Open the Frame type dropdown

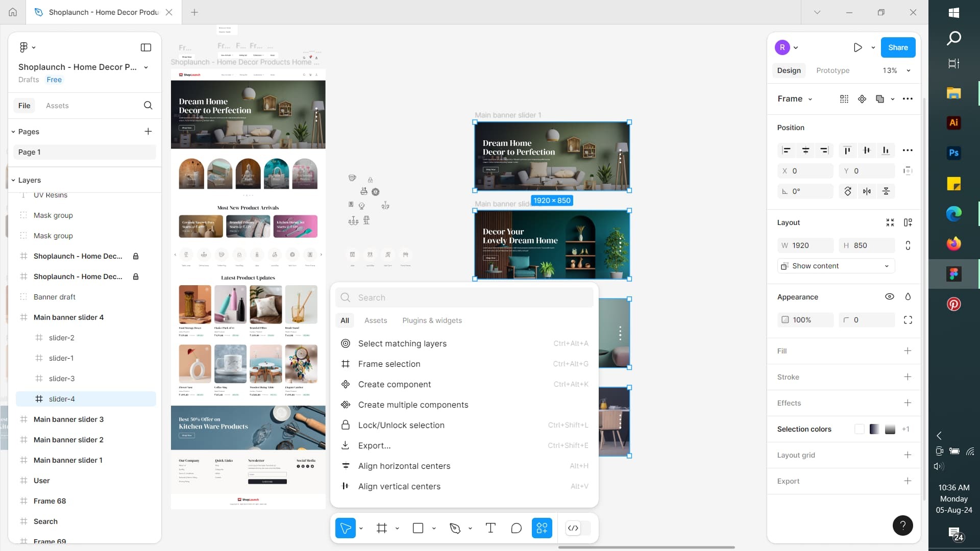(x=795, y=99)
